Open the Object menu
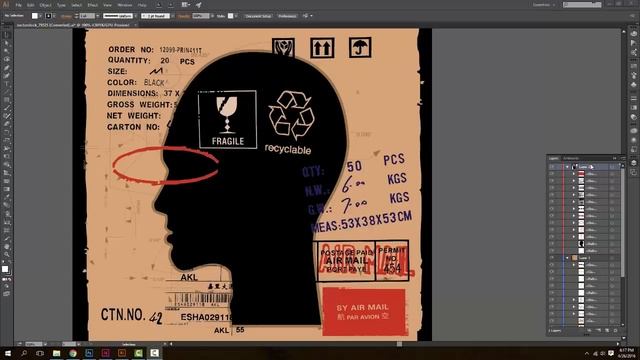The height and width of the screenshot is (360, 640). coord(45,5)
